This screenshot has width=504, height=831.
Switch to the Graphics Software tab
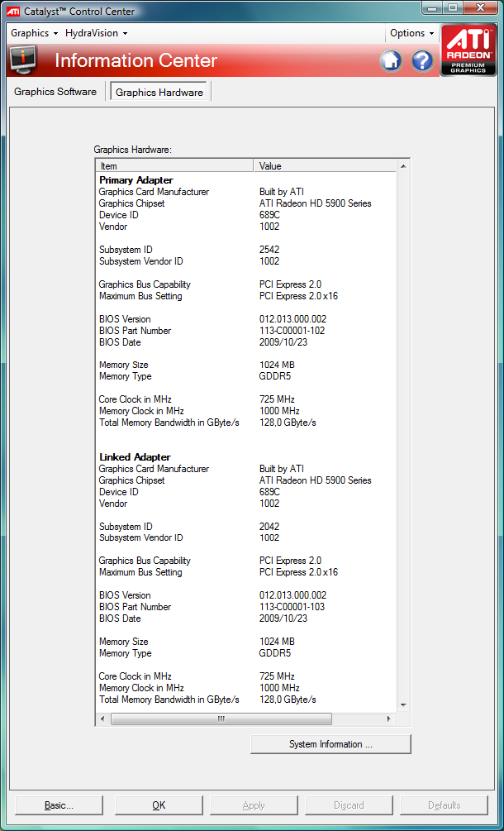click(55, 92)
